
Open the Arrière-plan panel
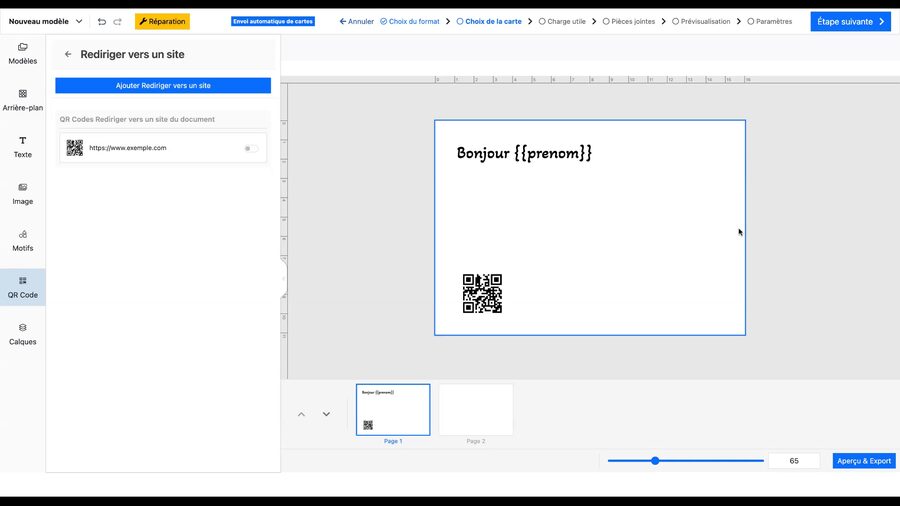pyautogui.click(x=22, y=100)
